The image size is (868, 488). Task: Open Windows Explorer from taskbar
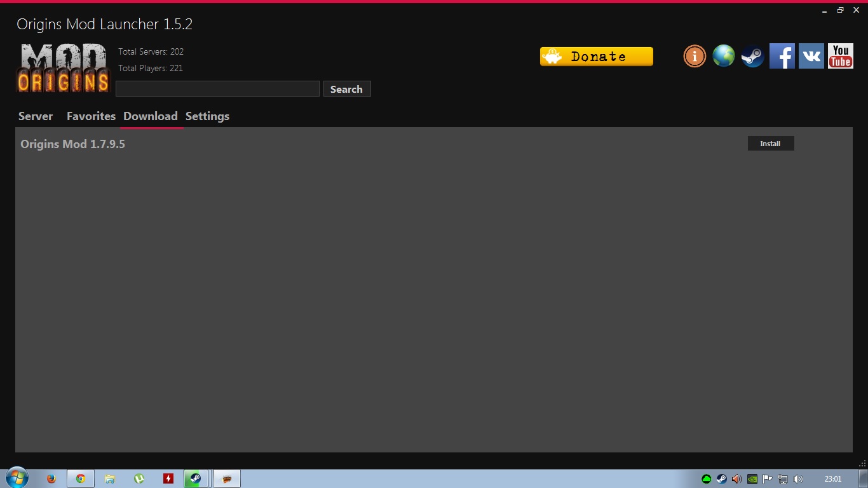[110, 479]
